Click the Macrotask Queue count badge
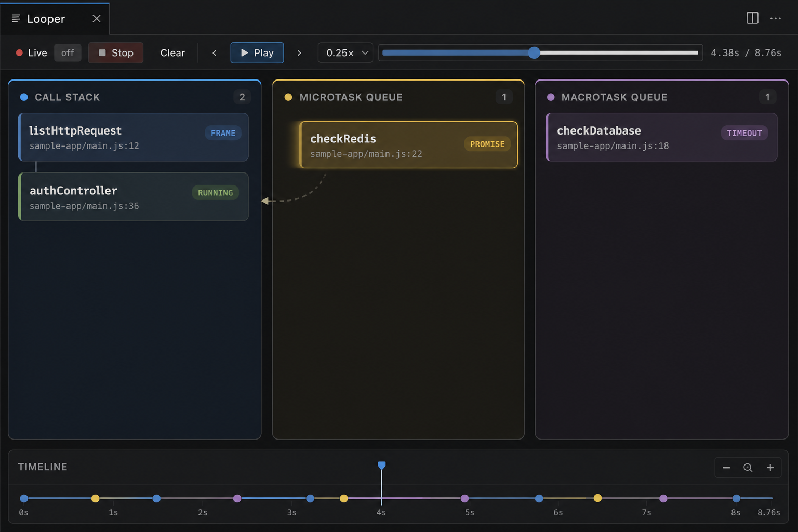Image resolution: width=798 pixels, height=532 pixels. tap(767, 97)
